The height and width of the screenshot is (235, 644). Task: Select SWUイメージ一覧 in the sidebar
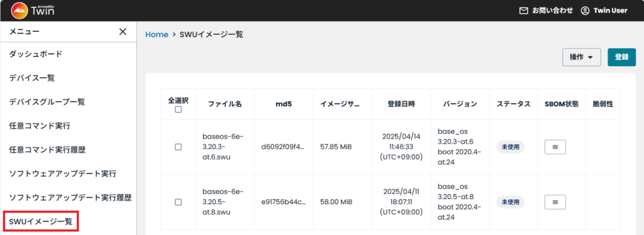41,221
